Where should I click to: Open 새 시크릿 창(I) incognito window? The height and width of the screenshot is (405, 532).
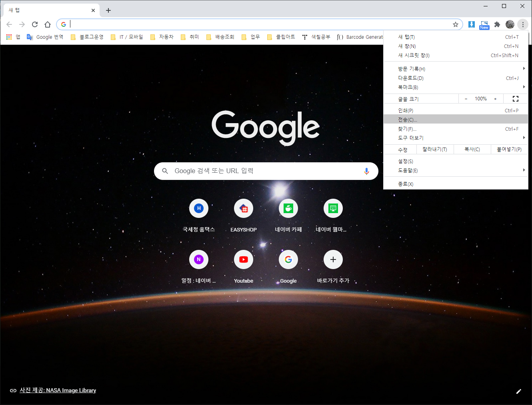456,55
